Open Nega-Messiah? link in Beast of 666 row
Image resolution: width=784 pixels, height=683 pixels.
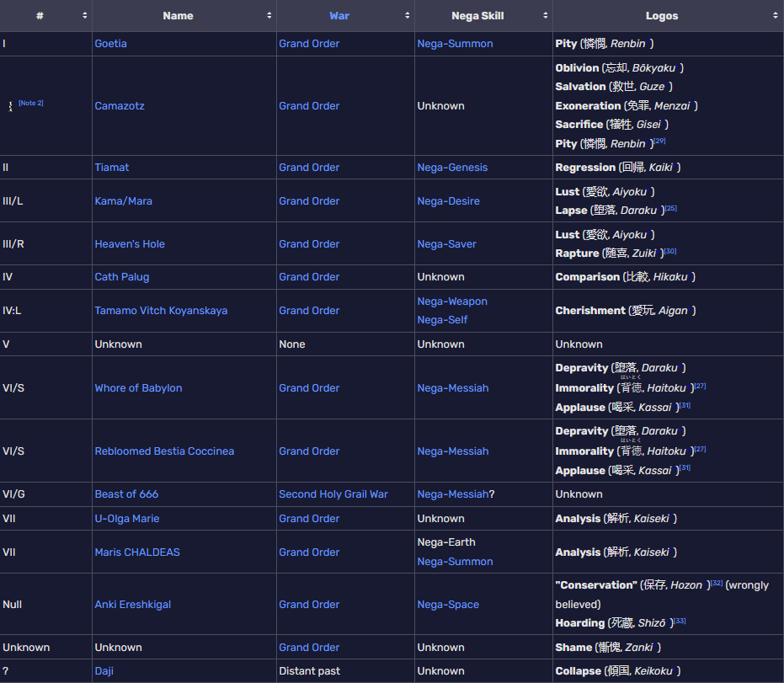(453, 494)
